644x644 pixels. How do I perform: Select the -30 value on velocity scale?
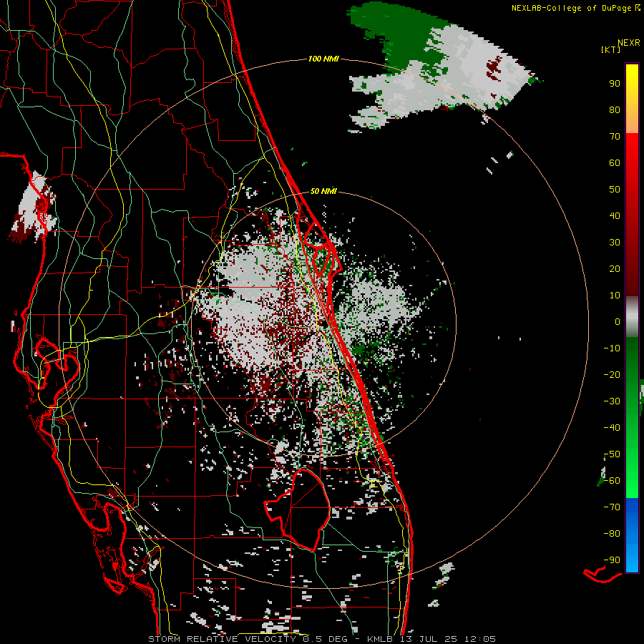[x=612, y=401]
